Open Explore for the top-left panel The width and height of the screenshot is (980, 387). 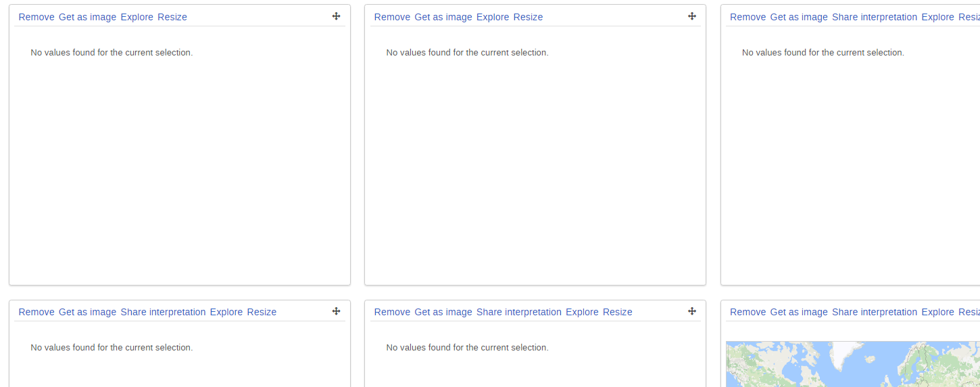click(x=137, y=17)
